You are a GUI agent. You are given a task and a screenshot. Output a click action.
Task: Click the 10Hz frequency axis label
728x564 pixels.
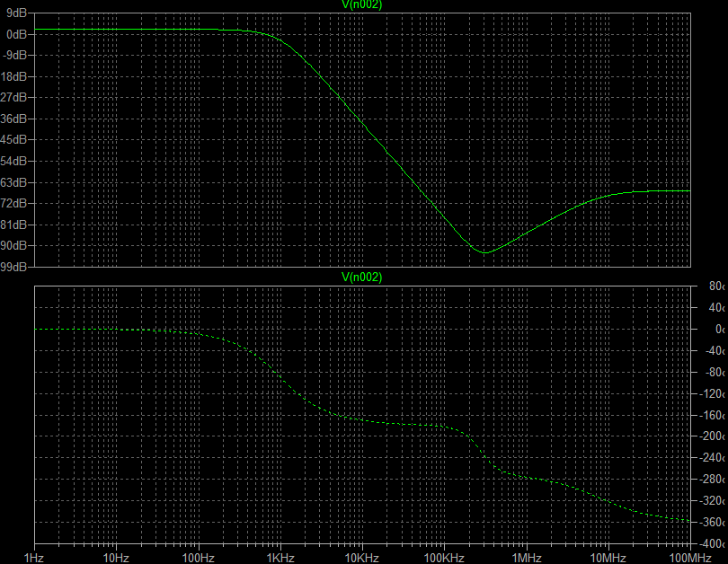[116, 557]
